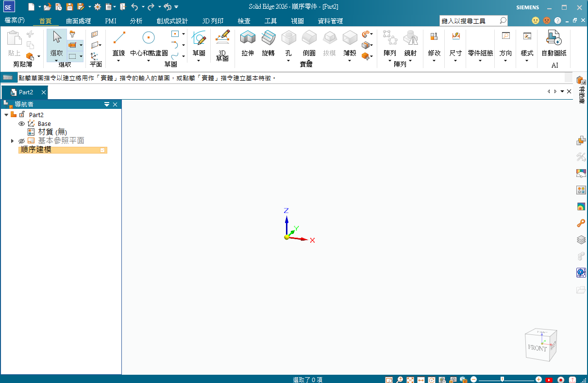Click the 鏡射 (Mirror) tool icon
588x383 pixels.
point(410,38)
